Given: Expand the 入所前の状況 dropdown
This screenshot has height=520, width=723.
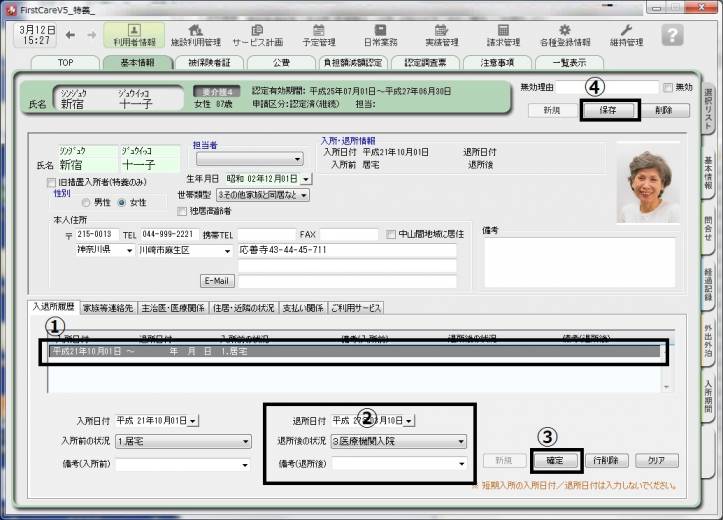Looking at the screenshot, I should click(245, 441).
